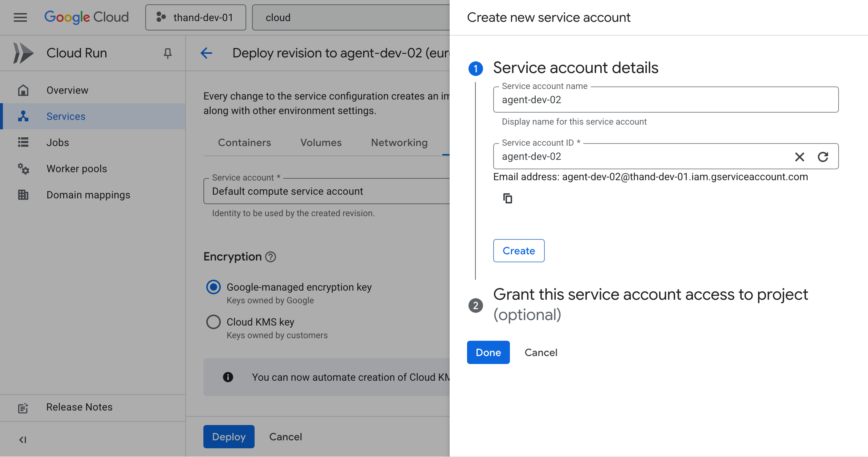Open the hamburger navigation menu
The image size is (868, 457).
[x=20, y=17]
